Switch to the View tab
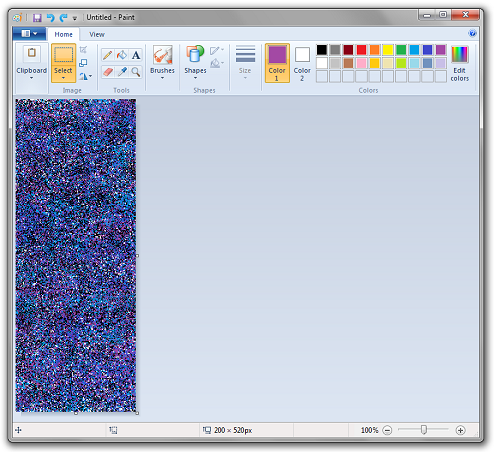This screenshot has height=452, width=496. [x=97, y=34]
